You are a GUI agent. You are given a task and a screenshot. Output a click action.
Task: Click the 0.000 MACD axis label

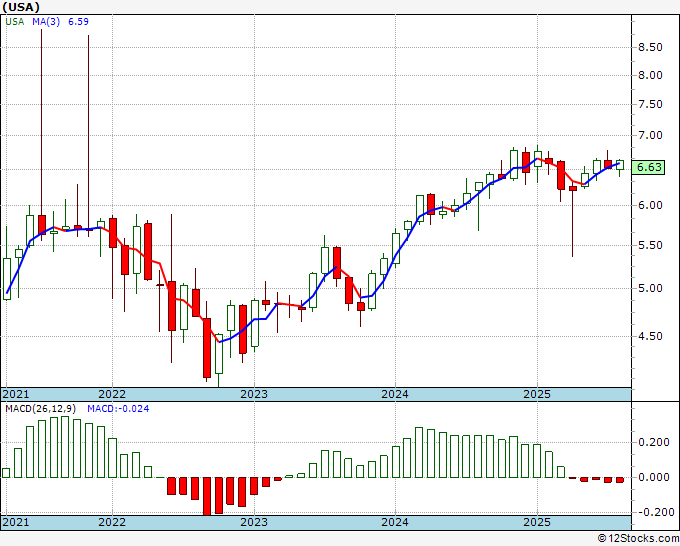(x=654, y=477)
